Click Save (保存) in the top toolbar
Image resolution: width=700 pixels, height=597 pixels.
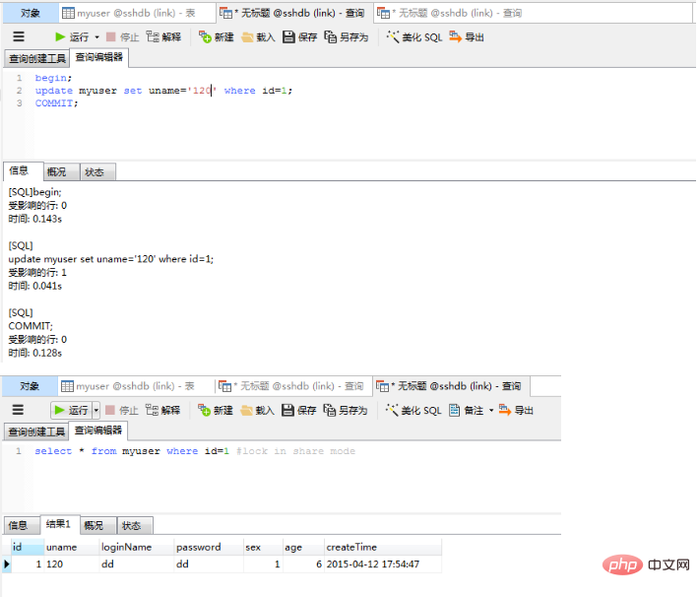(299, 37)
